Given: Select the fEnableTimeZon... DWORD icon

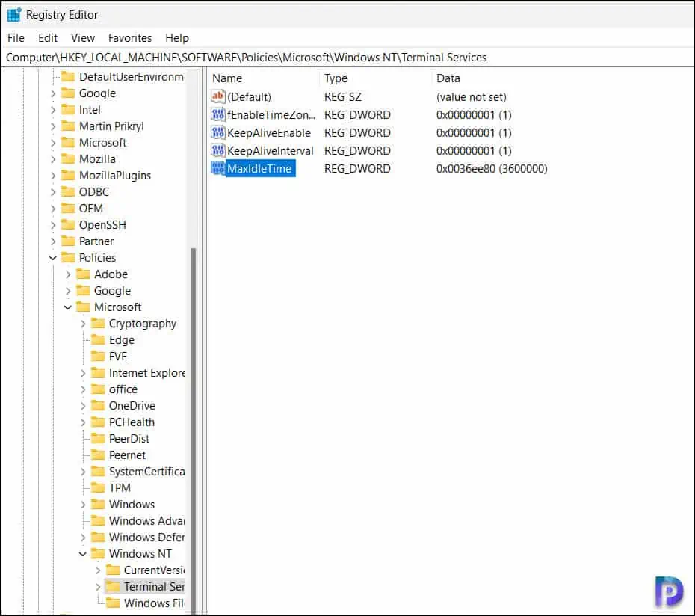Looking at the screenshot, I should (x=218, y=115).
